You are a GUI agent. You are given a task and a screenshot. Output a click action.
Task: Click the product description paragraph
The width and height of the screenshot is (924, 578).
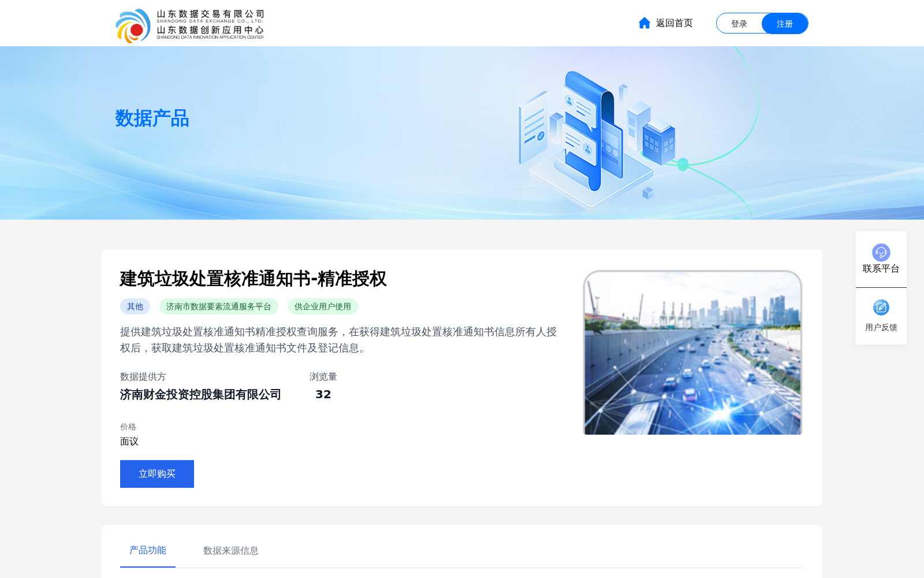click(338, 340)
